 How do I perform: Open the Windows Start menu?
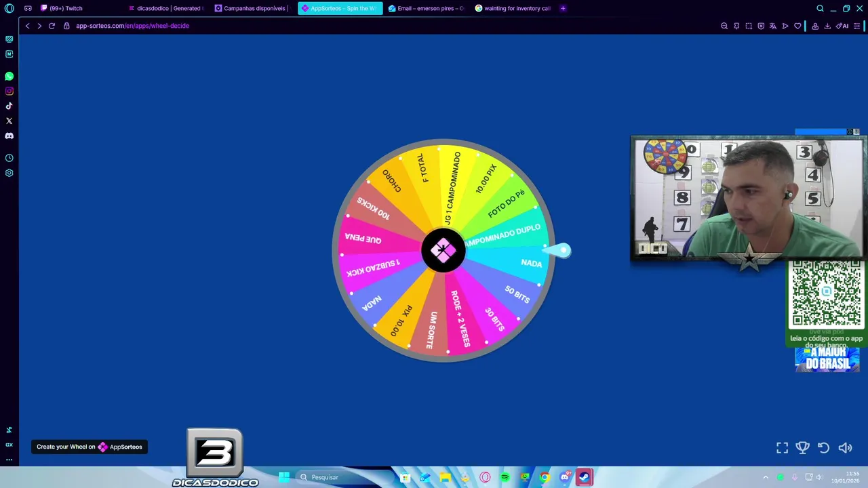(284, 477)
